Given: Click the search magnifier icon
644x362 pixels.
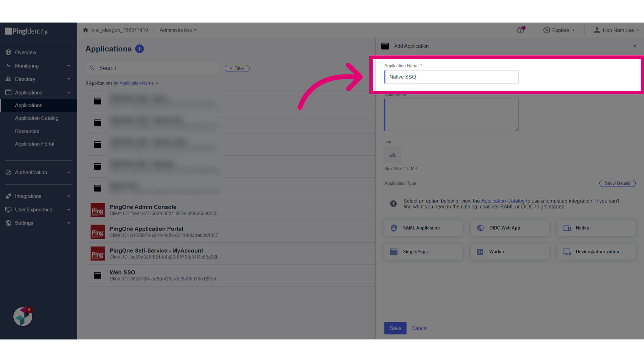Looking at the screenshot, I should (x=92, y=68).
